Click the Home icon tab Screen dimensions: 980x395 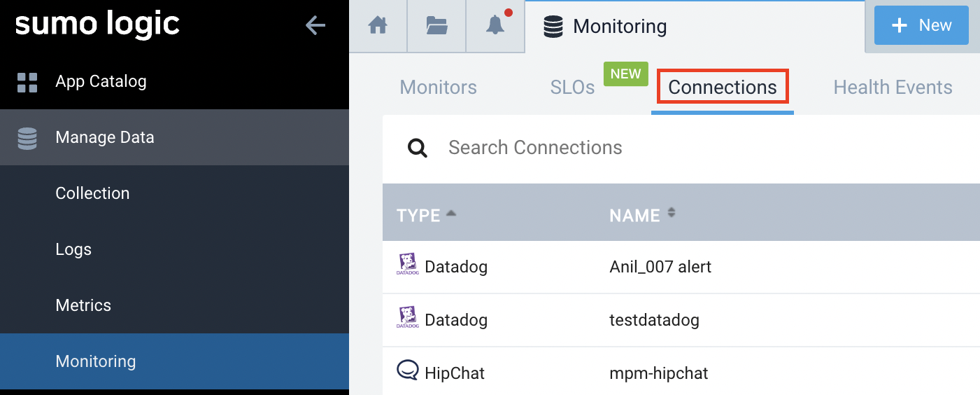[x=378, y=26]
